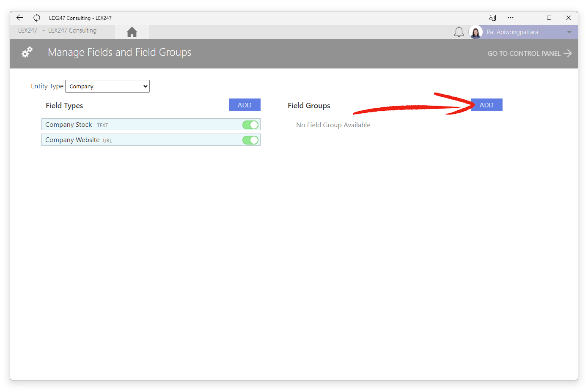Open notifications bell icon
Screen dimensions: 588x391
[x=459, y=32]
